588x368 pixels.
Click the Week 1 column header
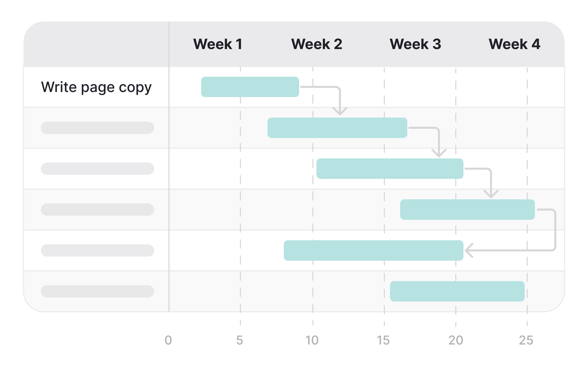click(x=217, y=44)
